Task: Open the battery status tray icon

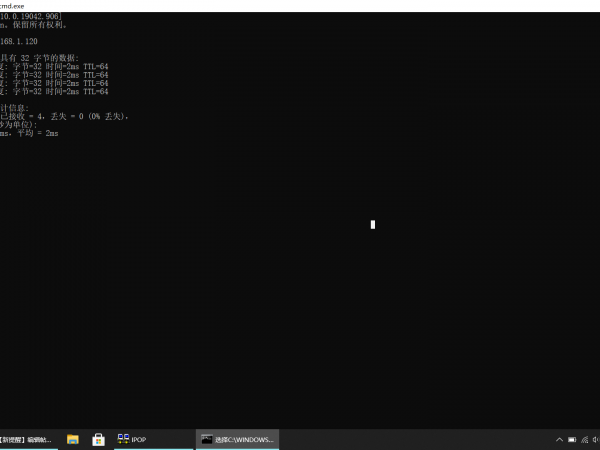Action: tap(571, 439)
